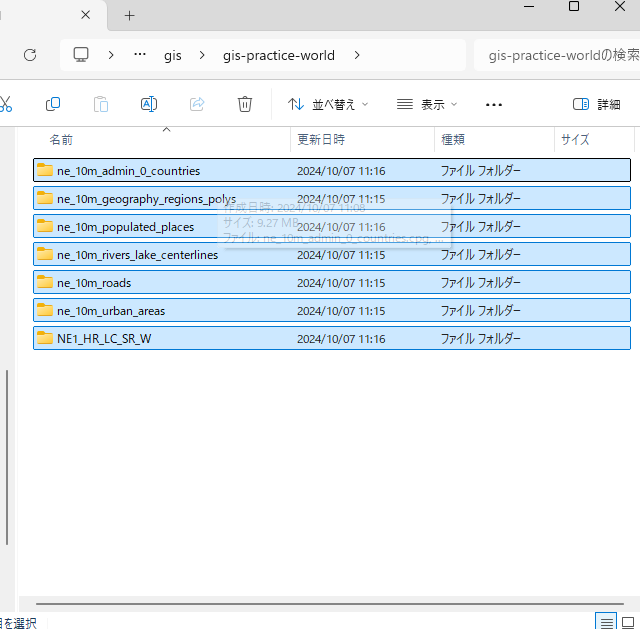Rename the selection using the rename icon
640x629 pixels.
pos(149,104)
